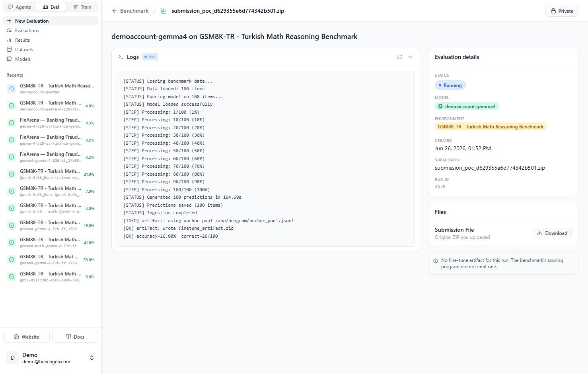This screenshot has width=588, height=374.
Task: Click log line 'wrote finetune_artifact.zip'
Action: 179,228
